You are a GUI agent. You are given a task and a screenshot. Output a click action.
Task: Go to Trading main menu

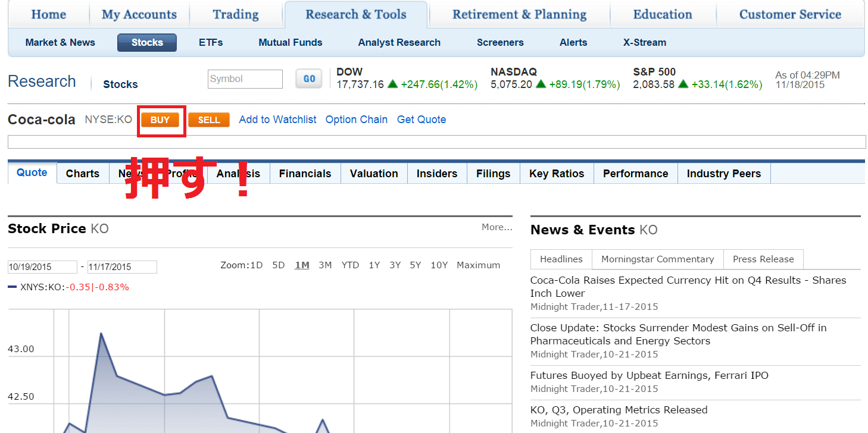coord(236,15)
